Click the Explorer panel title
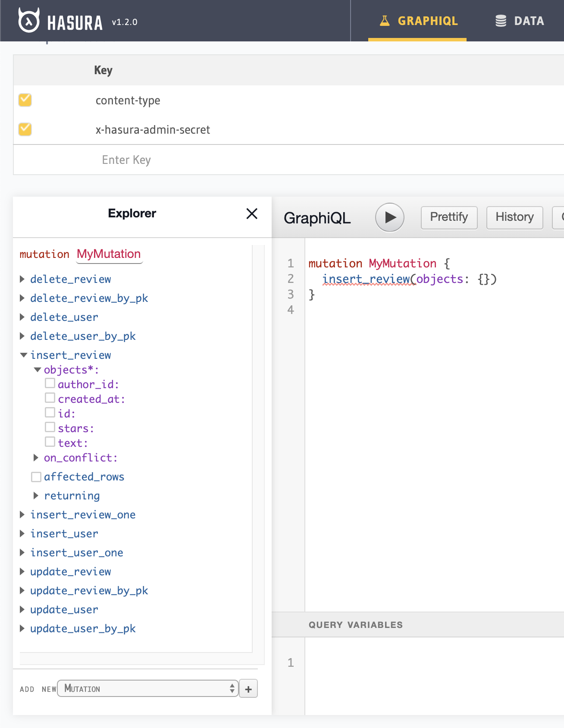Viewport: 564px width, 728px height. tap(132, 213)
